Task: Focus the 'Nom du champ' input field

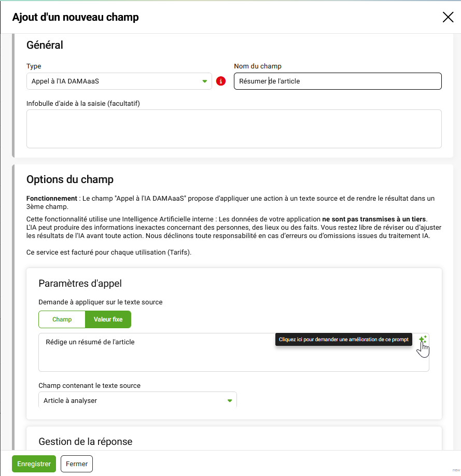Action: [338, 81]
